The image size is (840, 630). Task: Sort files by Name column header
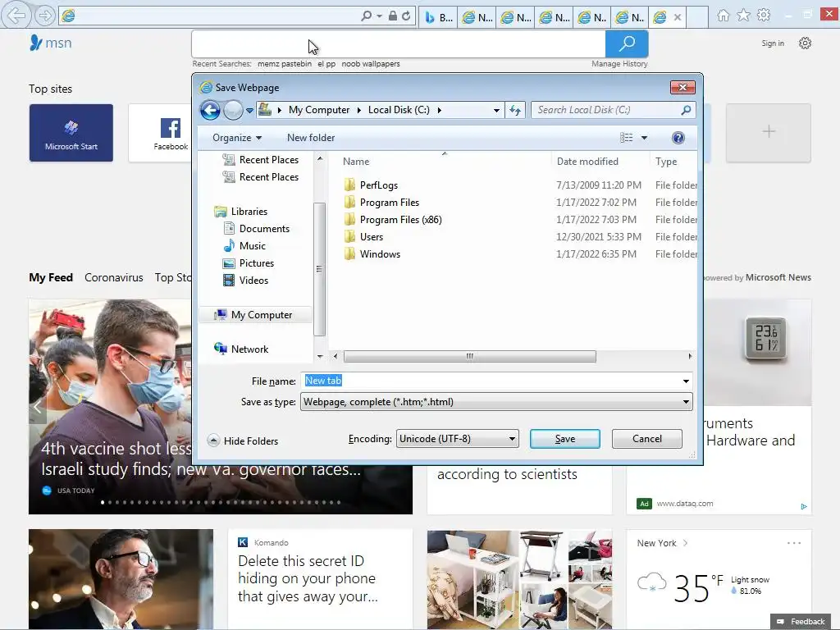click(x=356, y=162)
